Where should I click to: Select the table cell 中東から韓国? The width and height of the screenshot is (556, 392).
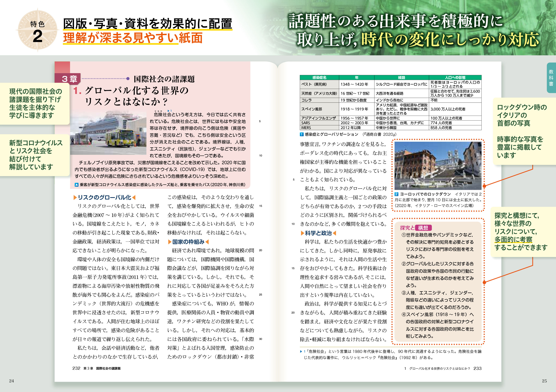pos(401,127)
